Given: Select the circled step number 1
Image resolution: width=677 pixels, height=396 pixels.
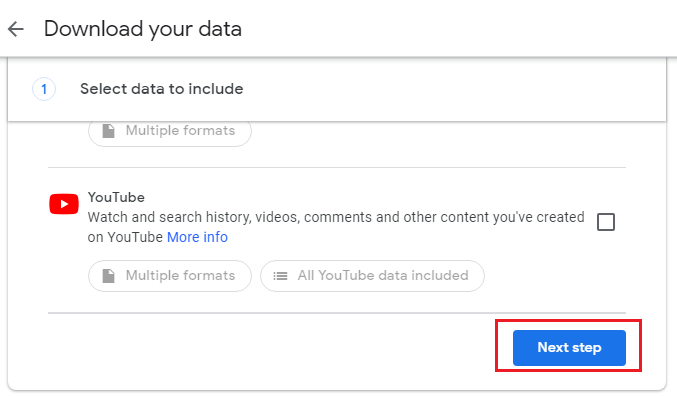Looking at the screenshot, I should click(x=44, y=89).
